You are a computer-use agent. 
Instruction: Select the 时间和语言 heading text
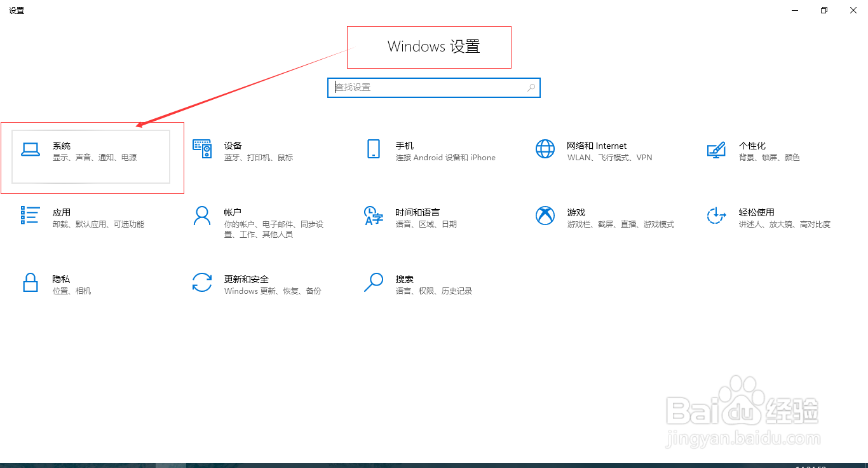tap(417, 212)
